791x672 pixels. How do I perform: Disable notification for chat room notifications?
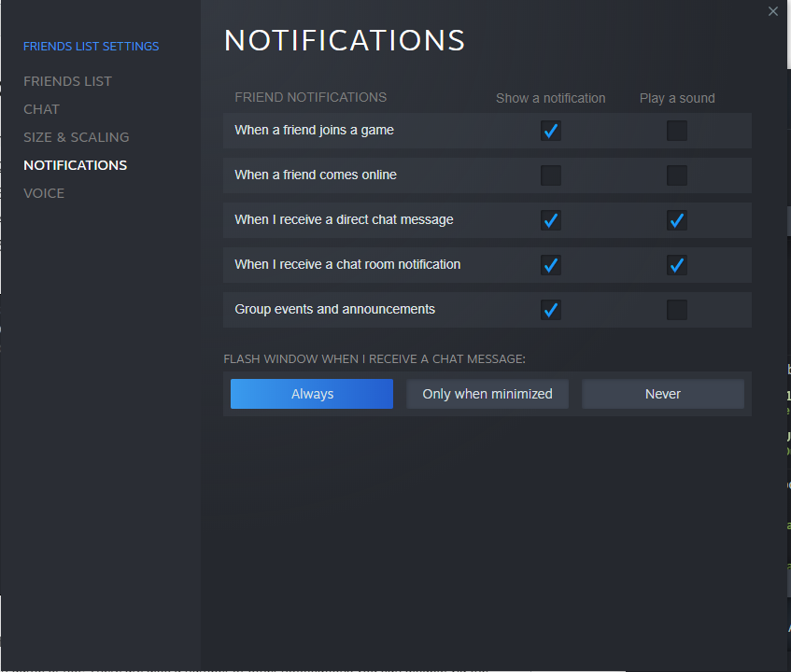pos(550,265)
